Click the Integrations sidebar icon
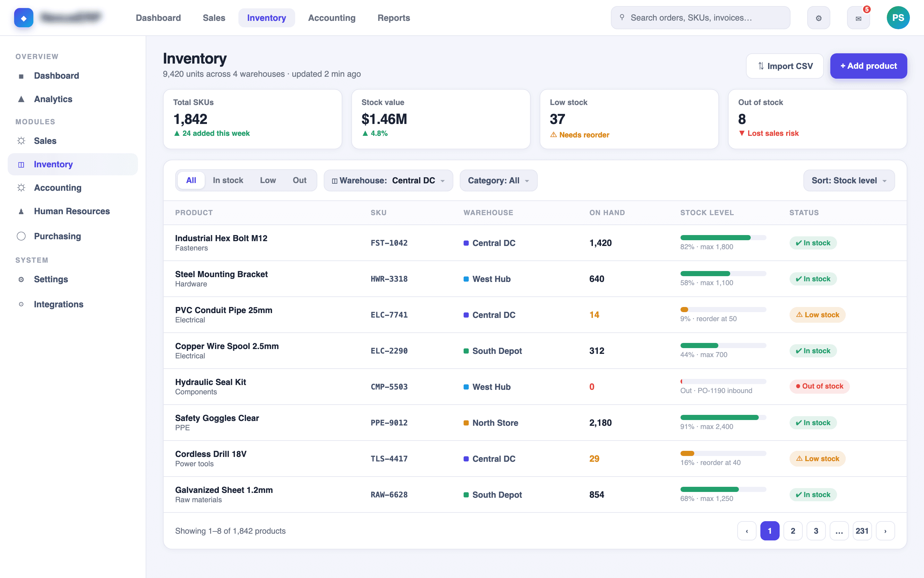The width and height of the screenshot is (924, 578). click(x=21, y=304)
